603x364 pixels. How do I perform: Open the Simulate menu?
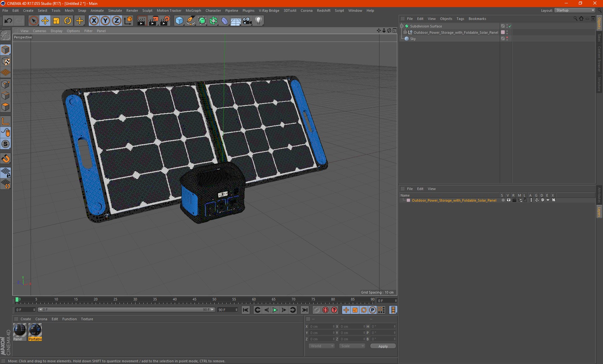coord(115,10)
